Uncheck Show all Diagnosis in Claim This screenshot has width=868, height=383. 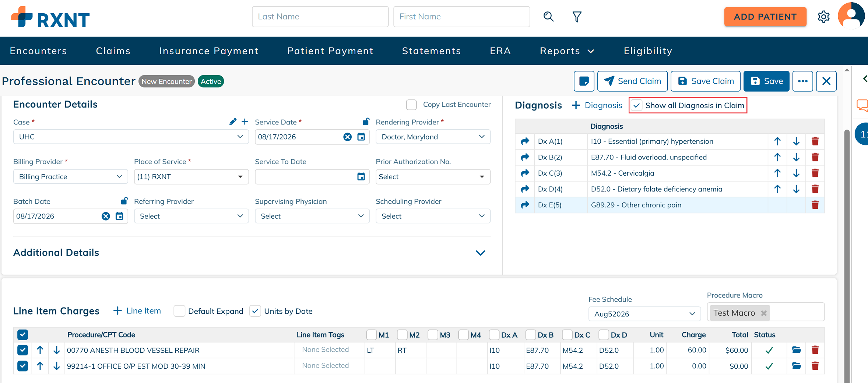[637, 105]
